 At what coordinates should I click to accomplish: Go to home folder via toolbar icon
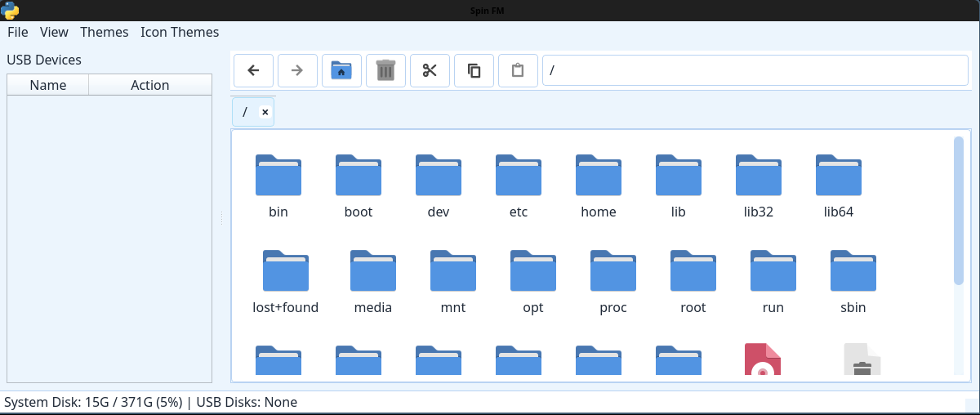(341, 70)
